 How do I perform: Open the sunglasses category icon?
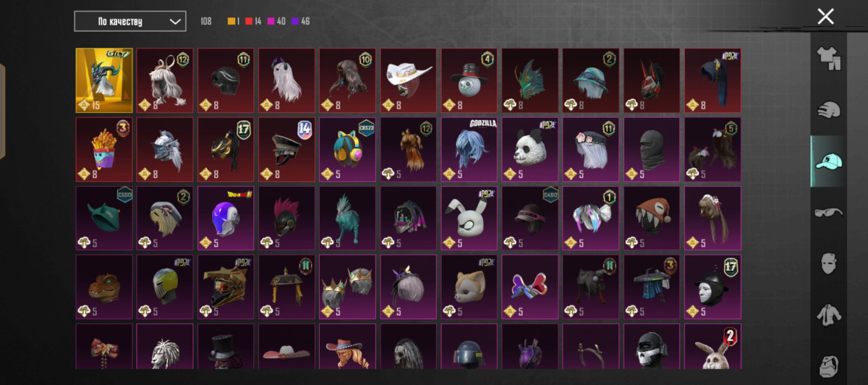827,212
